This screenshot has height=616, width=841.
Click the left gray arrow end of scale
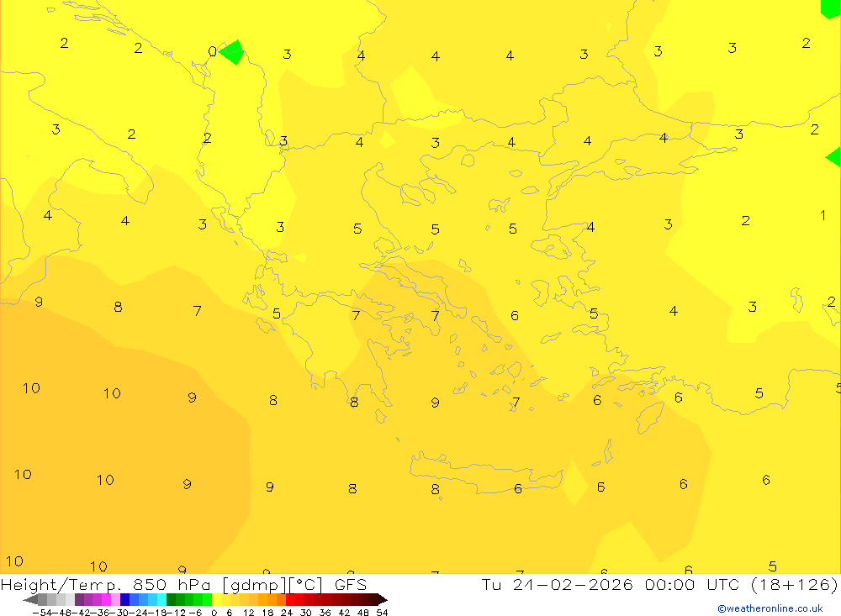[x=30, y=599]
